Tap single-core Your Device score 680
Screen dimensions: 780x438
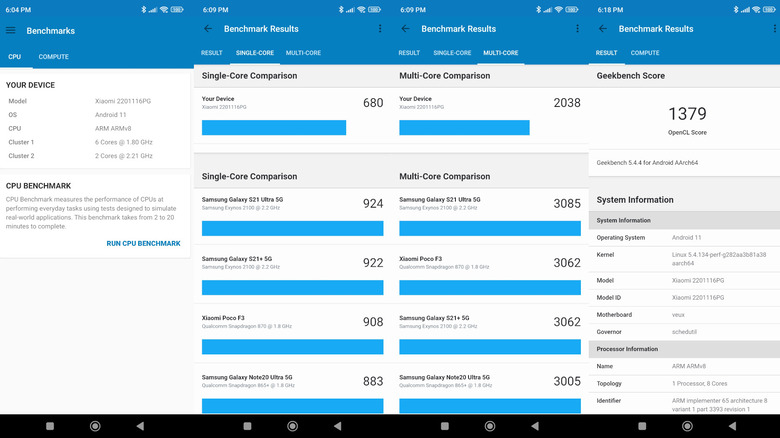tap(373, 103)
